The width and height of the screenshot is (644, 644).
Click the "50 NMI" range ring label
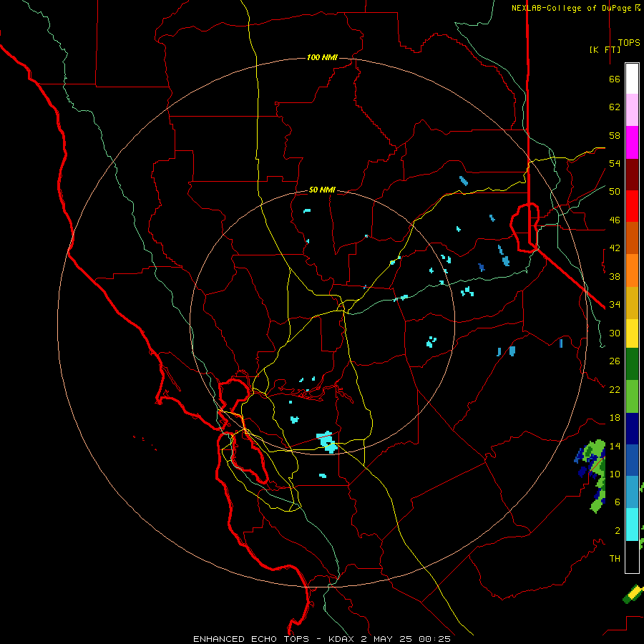[x=322, y=190]
